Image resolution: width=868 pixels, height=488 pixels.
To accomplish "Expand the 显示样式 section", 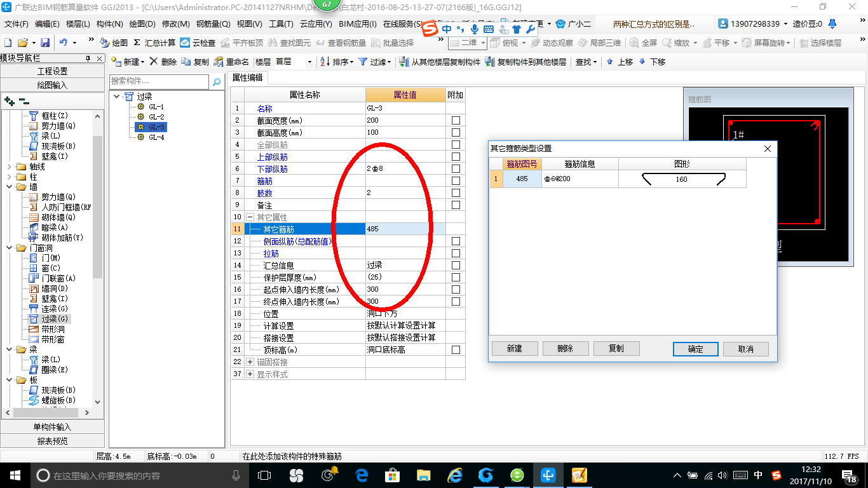I will (x=250, y=374).
